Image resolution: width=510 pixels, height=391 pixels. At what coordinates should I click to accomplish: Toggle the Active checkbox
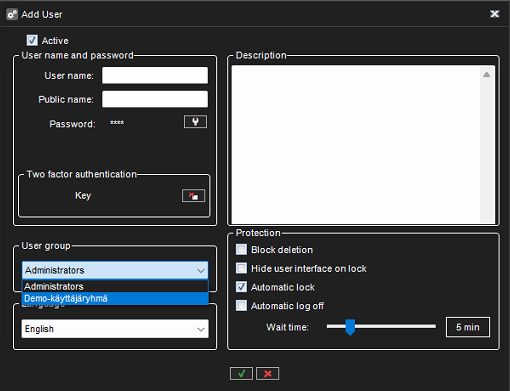(32, 41)
